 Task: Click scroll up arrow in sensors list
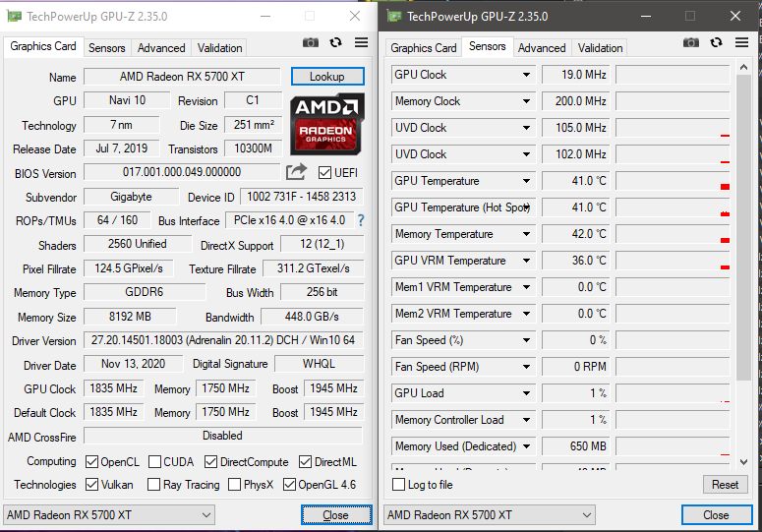(x=743, y=68)
